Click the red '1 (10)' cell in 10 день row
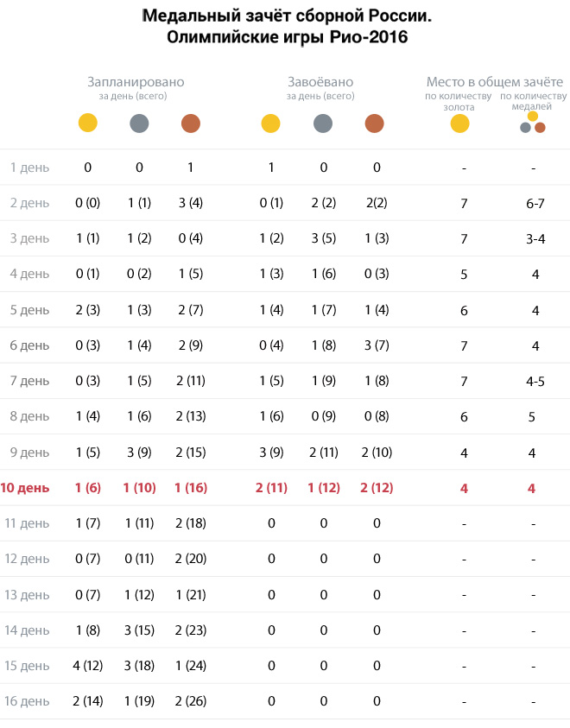 (139, 488)
